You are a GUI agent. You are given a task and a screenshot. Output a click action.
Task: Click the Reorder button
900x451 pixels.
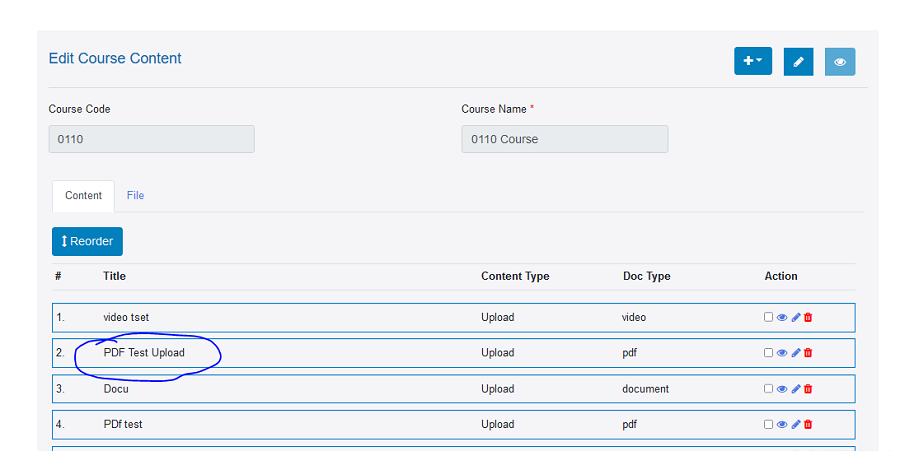tap(87, 242)
